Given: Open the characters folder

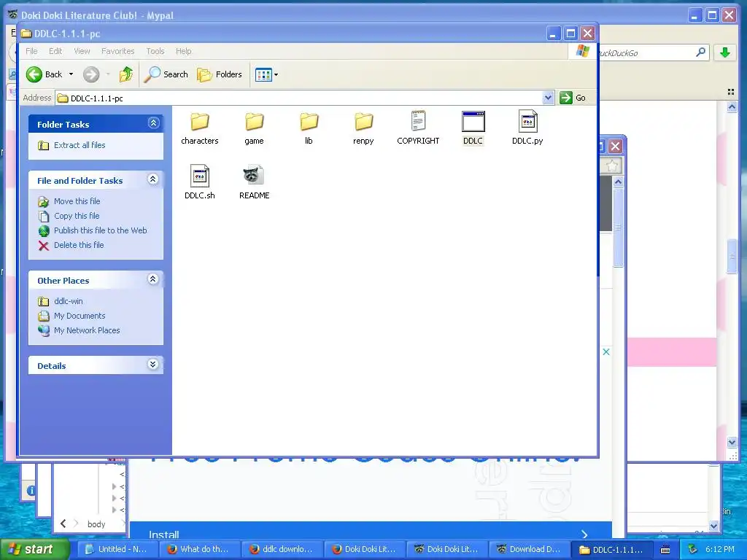Looking at the screenshot, I should click(200, 128).
